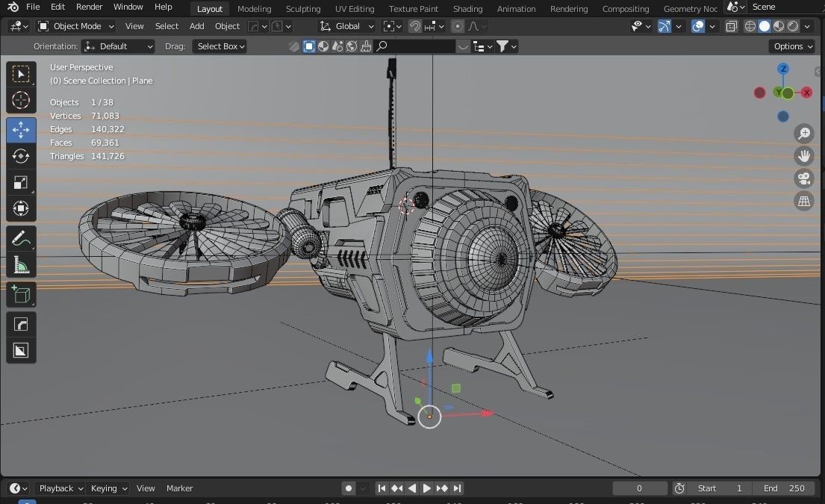Click the search field in header
The height and width of the screenshot is (504, 825).
click(414, 46)
